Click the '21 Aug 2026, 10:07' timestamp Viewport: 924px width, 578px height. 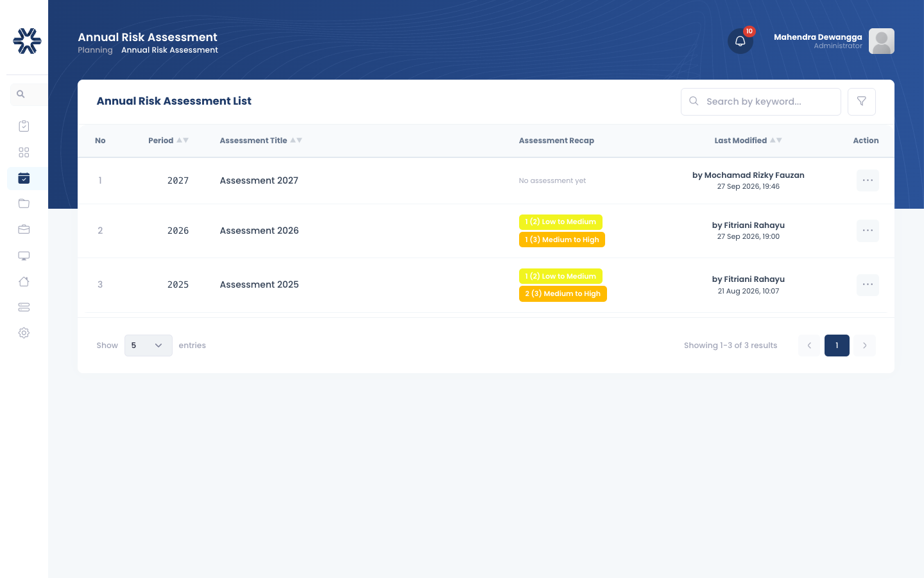[x=748, y=291]
